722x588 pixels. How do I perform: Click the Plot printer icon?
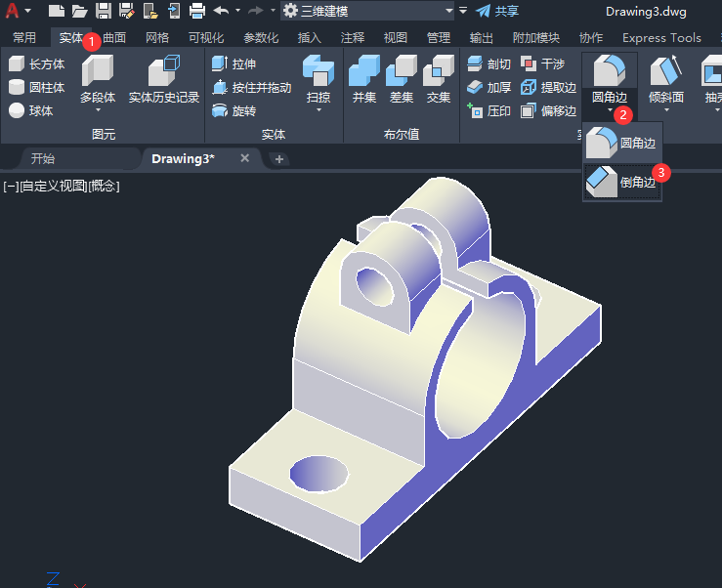[197, 11]
